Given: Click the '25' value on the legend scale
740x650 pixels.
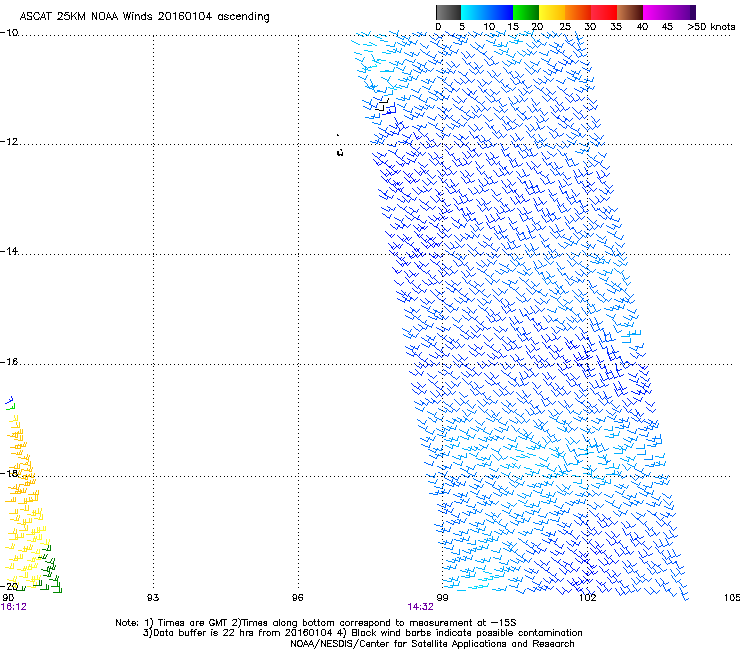Looking at the screenshot, I should (x=565, y=27).
